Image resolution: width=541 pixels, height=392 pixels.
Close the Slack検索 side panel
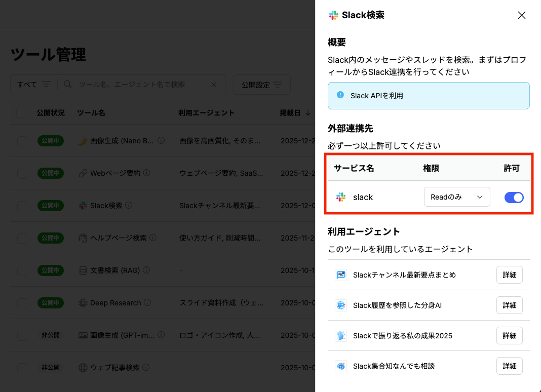pos(521,15)
